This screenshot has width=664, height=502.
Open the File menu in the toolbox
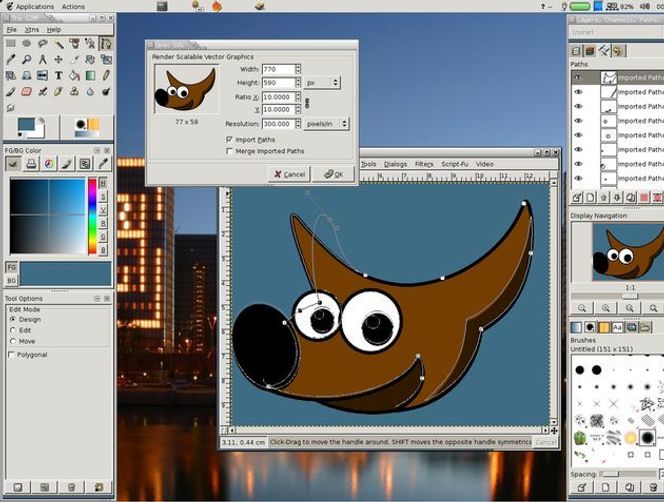pos(11,30)
